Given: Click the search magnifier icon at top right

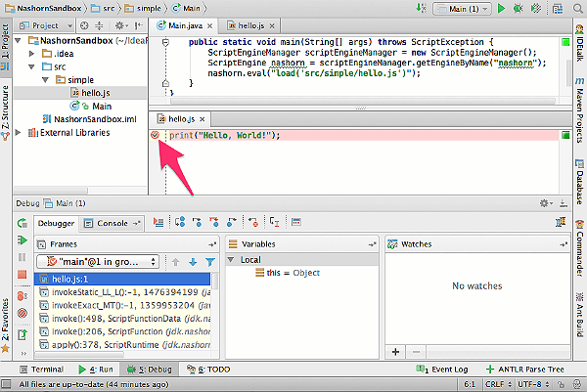Looking at the screenshot, I should [578, 8].
